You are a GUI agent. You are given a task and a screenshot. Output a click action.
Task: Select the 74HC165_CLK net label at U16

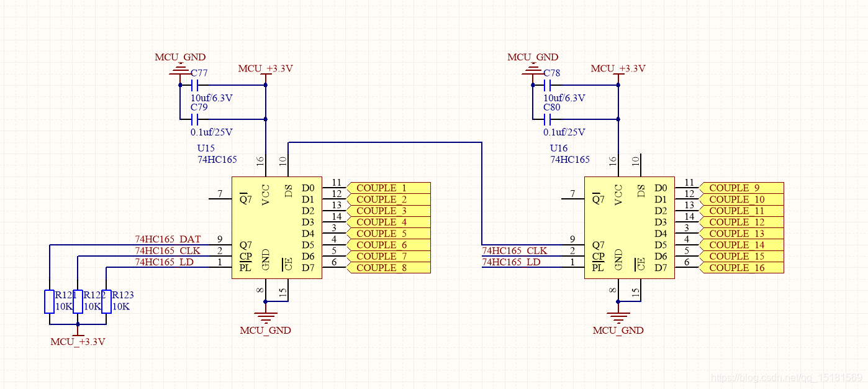point(515,250)
